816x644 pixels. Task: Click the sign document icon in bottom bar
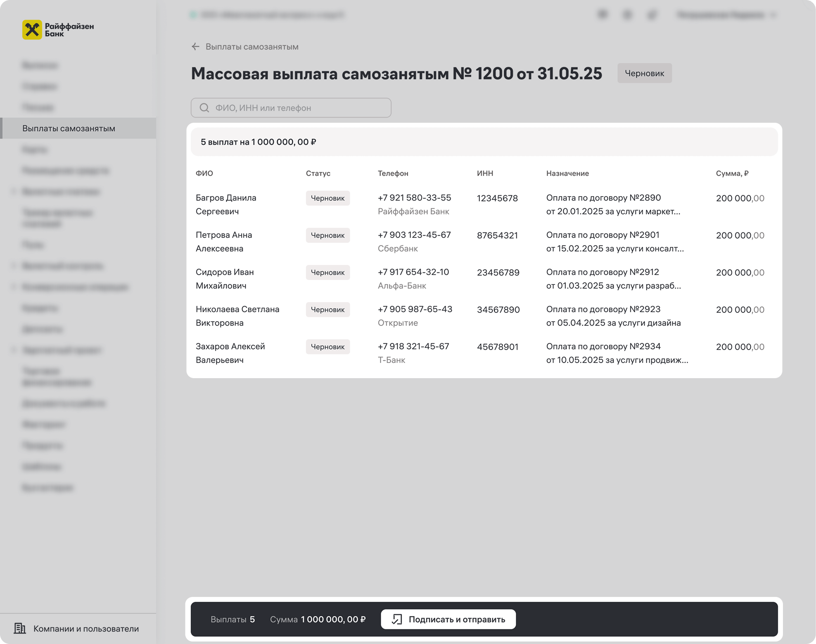pyautogui.click(x=397, y=619)
